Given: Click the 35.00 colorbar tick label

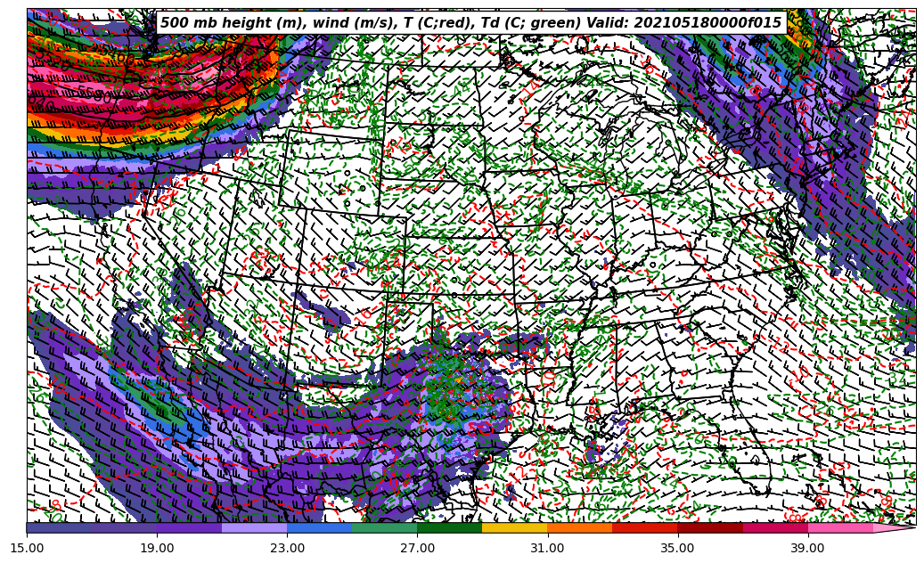Looking at the screenshot, I should point(677,548).
